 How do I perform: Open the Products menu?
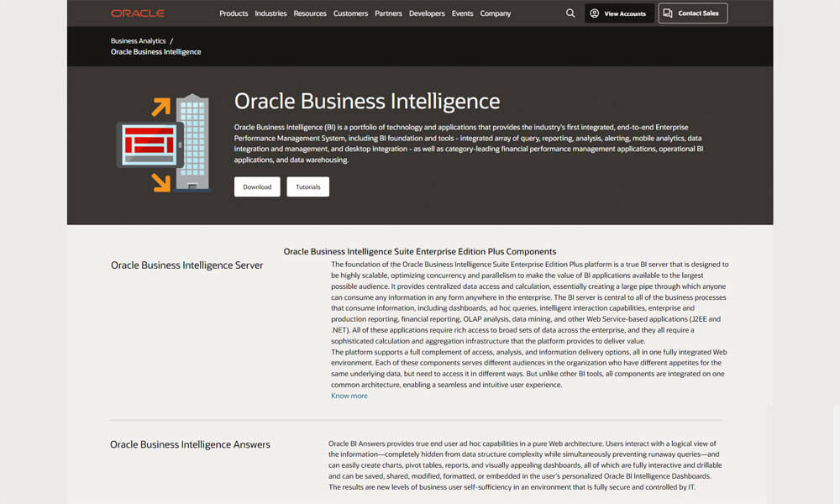coord(234,13)
